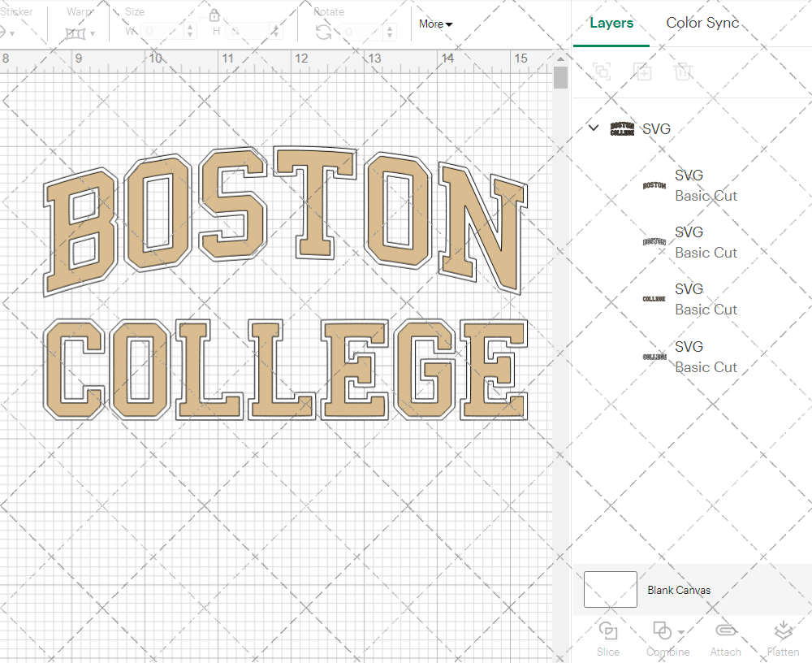812x663 pixels.
Task: Select the first COLLEGE Basic Cut layer
Action: click(x=706, y=299)
